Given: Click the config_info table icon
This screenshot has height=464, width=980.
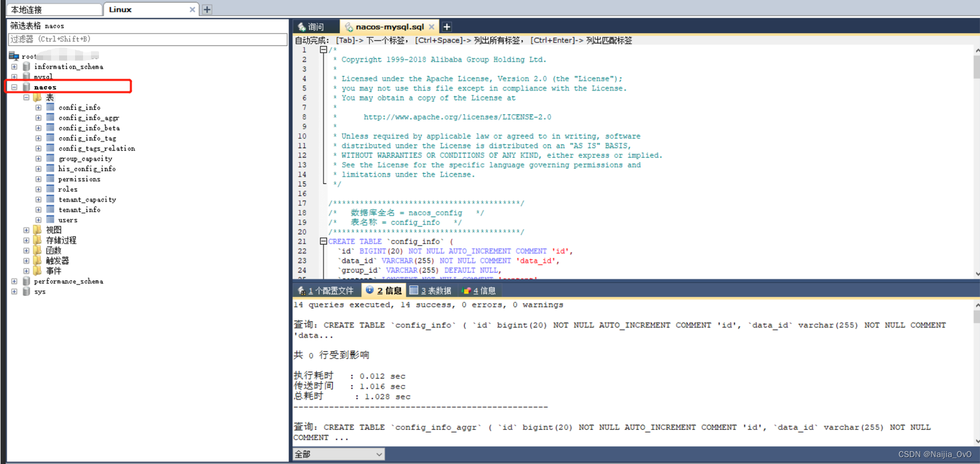Looking at the screenshot, I should (x=51, y=107).
